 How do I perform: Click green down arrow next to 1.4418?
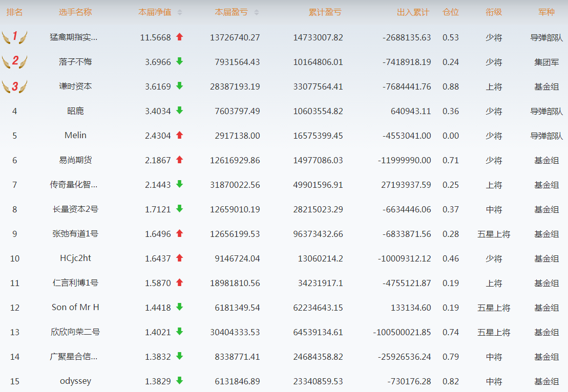tap(179, 307)
